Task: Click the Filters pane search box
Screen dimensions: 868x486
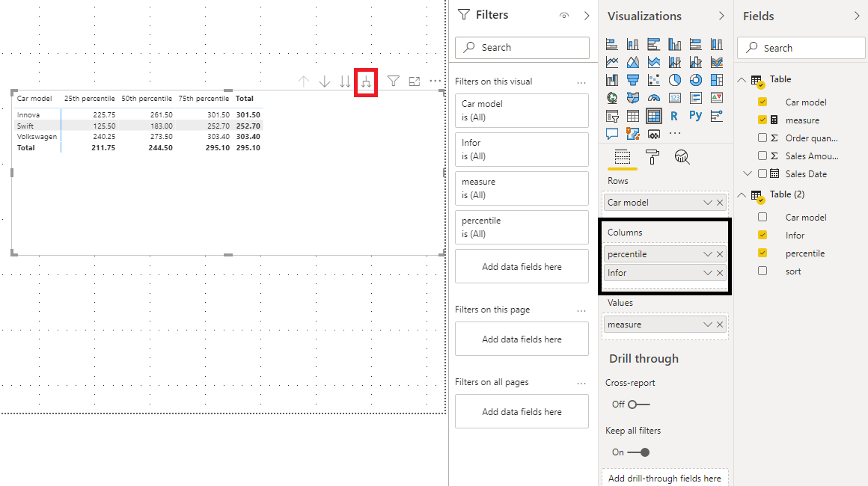Action: (522, 48)
